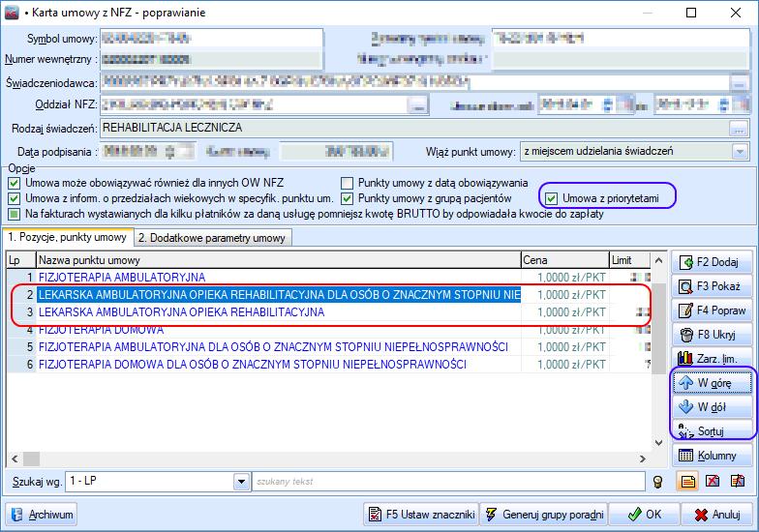Click the Symbol umowy field
Screen dimensions: 759x532
coord(211,39)
